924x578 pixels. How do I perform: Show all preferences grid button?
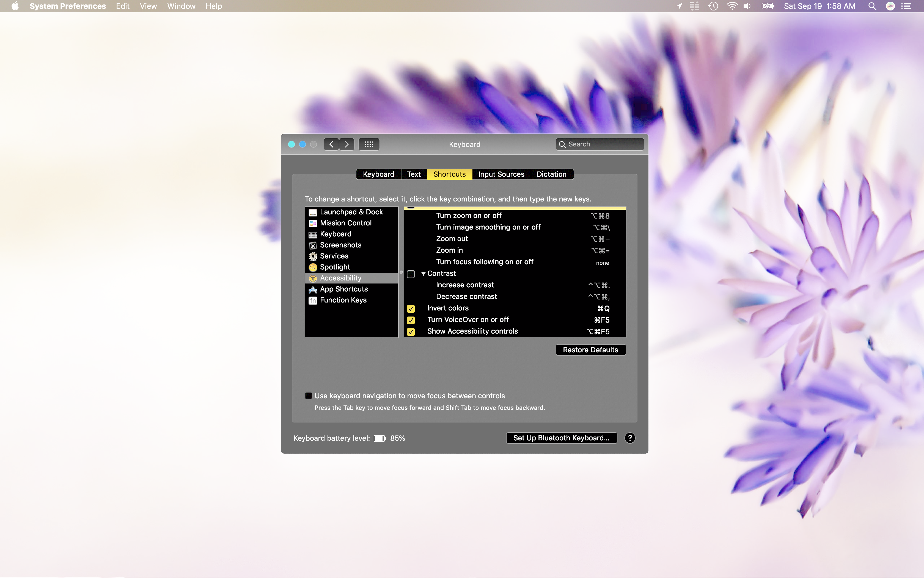(369, 144)
